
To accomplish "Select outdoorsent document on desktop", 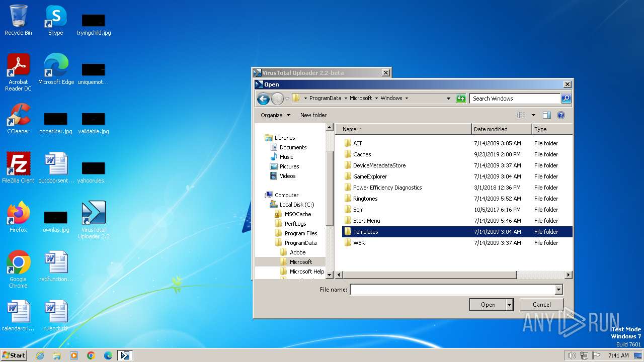I will point(56,168).
